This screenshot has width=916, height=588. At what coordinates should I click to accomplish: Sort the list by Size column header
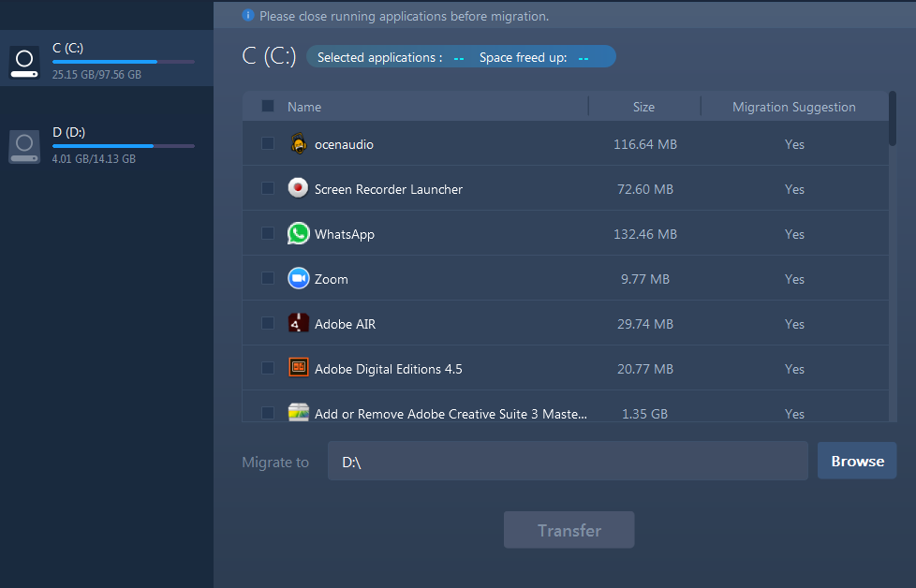tap(643, 107)
